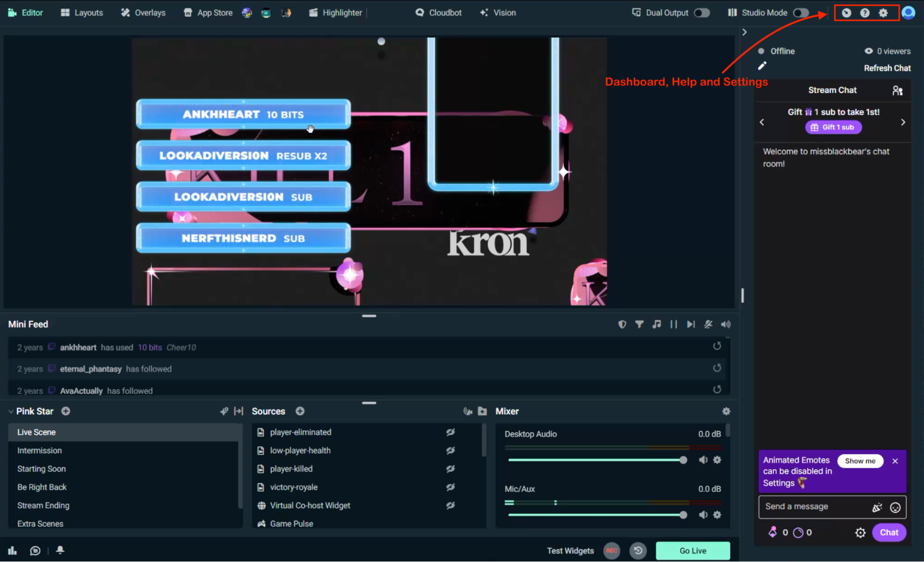Open emote picker in message box
The width and height of the screenshot is (924, 562).
pos(895,507)
